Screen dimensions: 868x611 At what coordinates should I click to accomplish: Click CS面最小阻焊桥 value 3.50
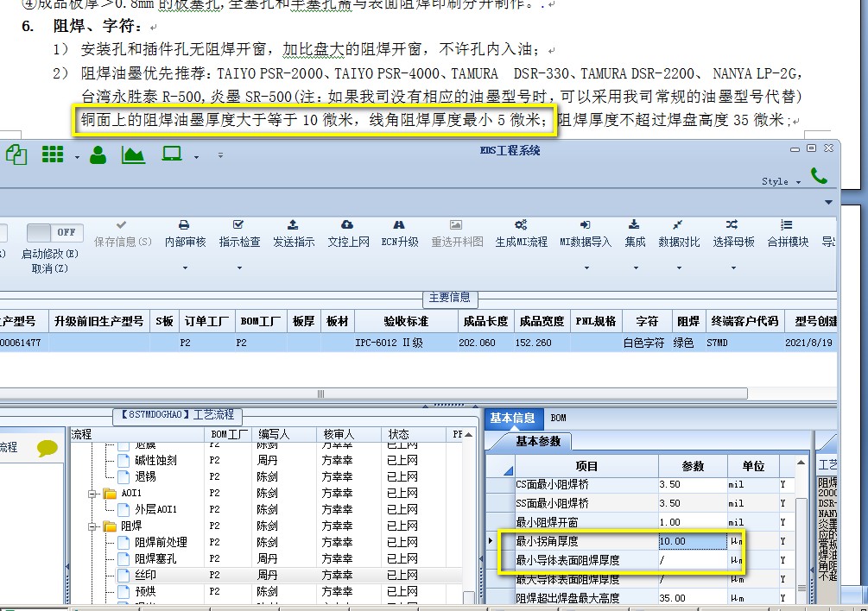[x=693, y=484]
